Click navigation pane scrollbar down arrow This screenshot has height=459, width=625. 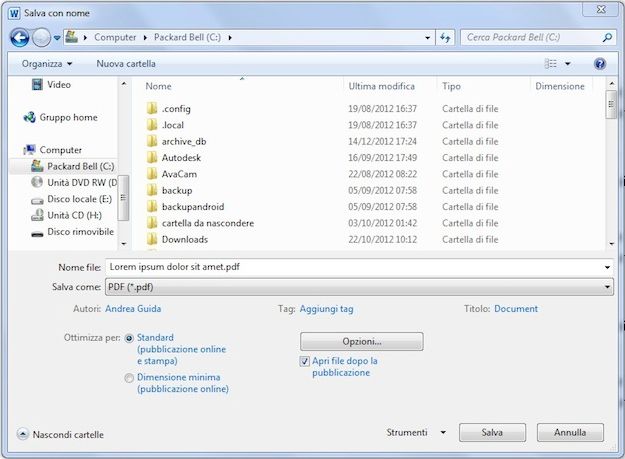coord(124,243)
